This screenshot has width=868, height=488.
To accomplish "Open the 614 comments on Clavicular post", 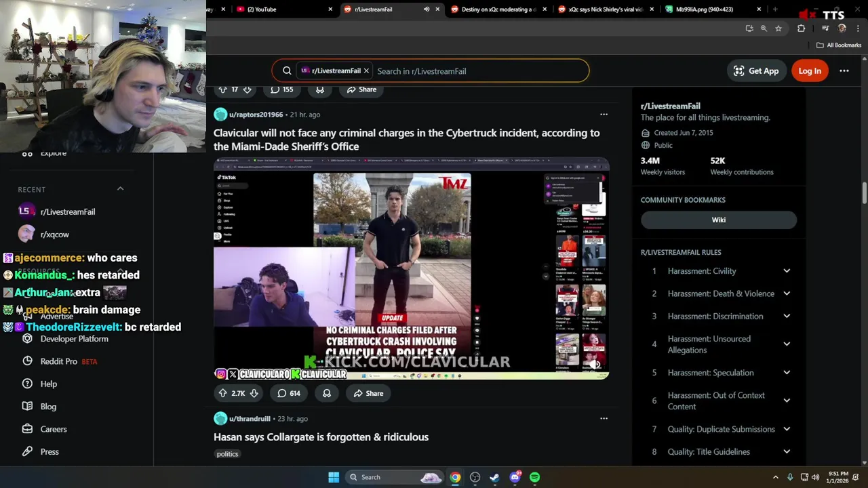I will pos(289,393).
